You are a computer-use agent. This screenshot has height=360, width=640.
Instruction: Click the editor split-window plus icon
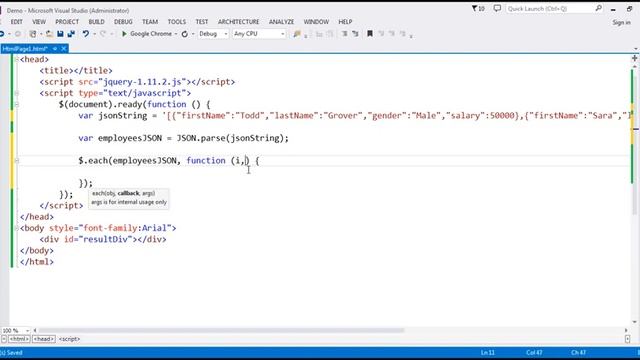[634, 58]
